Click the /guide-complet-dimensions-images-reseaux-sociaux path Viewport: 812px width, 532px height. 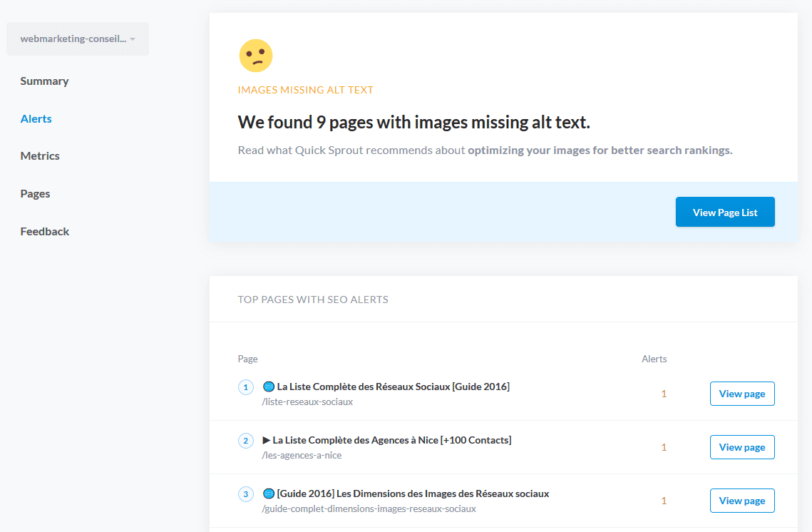[369, 508]
